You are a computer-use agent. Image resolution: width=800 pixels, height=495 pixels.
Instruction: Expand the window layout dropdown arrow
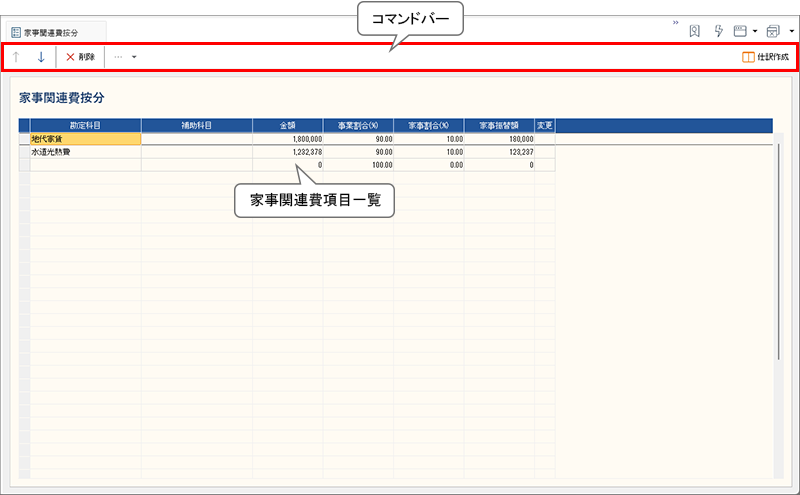click(754, 31)
